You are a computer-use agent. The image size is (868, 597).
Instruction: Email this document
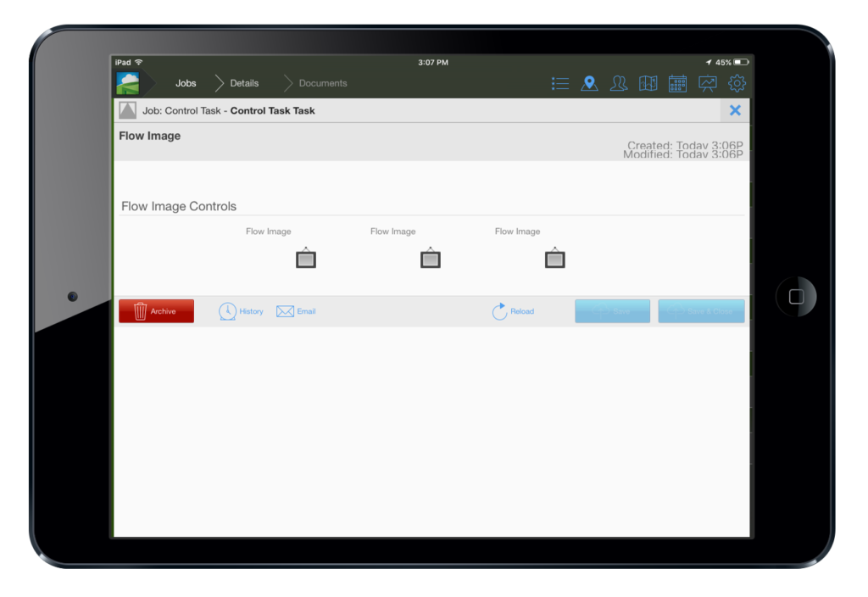point(296,311)
